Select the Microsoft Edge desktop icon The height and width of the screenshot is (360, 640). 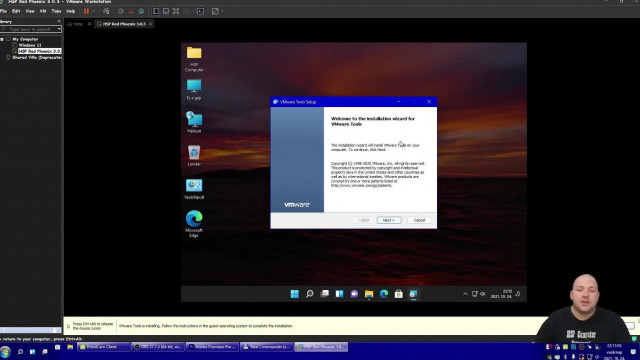coord(194,224)
